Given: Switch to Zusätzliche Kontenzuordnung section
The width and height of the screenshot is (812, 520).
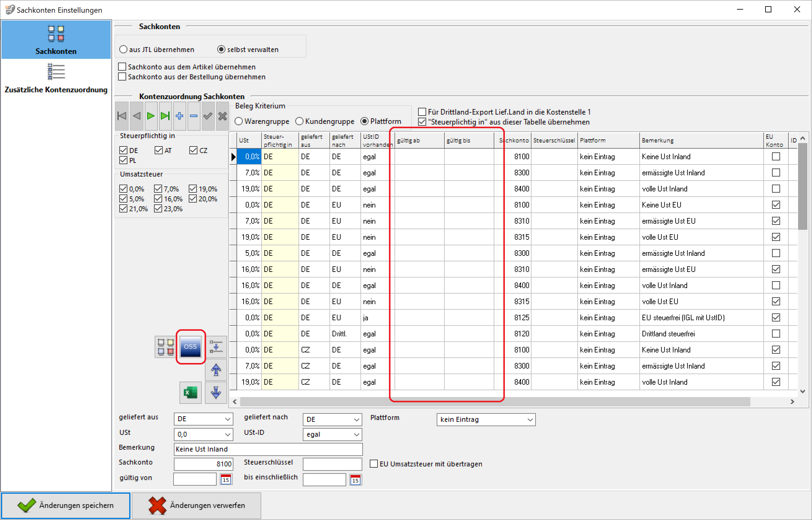Looking at the screenshot, I should pyautogui.click(x=56, y=78).
